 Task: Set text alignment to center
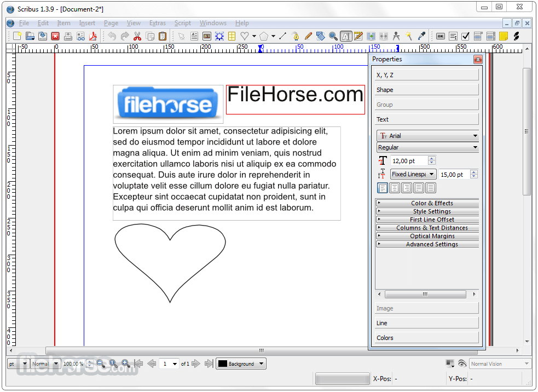pos(395,188)
